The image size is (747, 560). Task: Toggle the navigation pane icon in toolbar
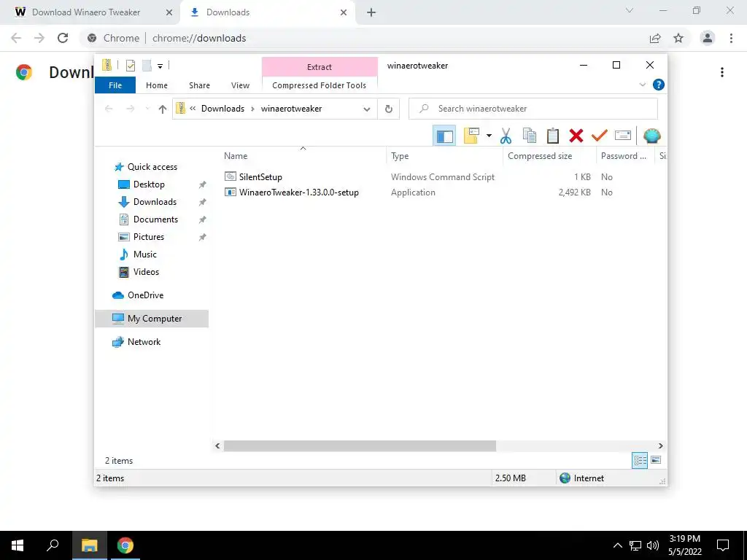(x=444, y=136)
